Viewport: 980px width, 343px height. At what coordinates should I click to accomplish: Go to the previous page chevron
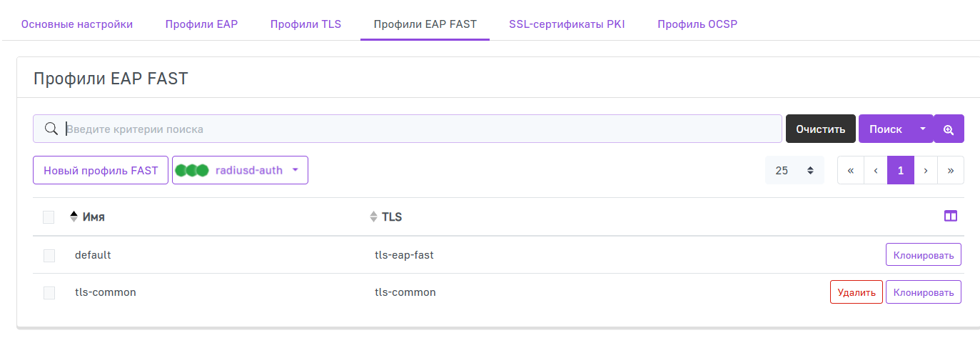(876, 171)
